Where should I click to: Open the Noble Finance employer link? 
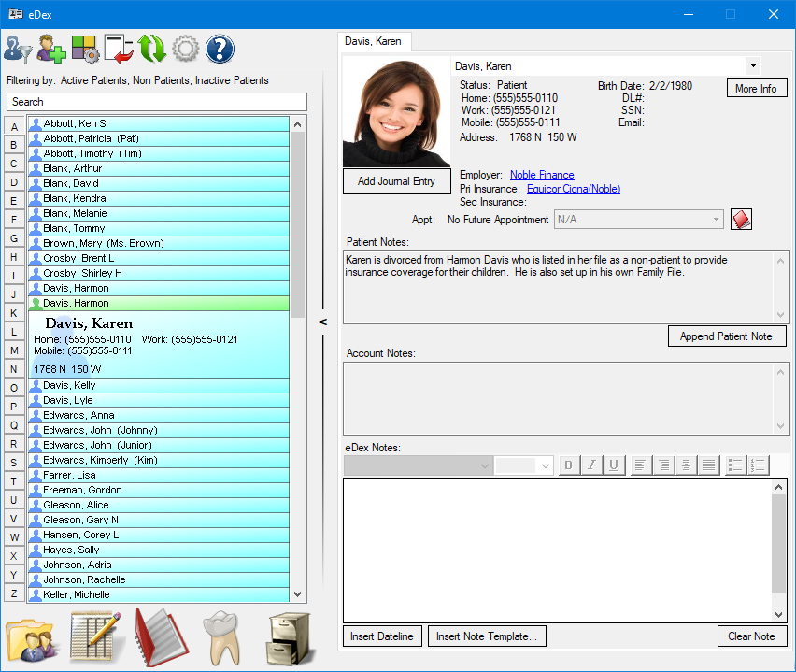(542, 175)
